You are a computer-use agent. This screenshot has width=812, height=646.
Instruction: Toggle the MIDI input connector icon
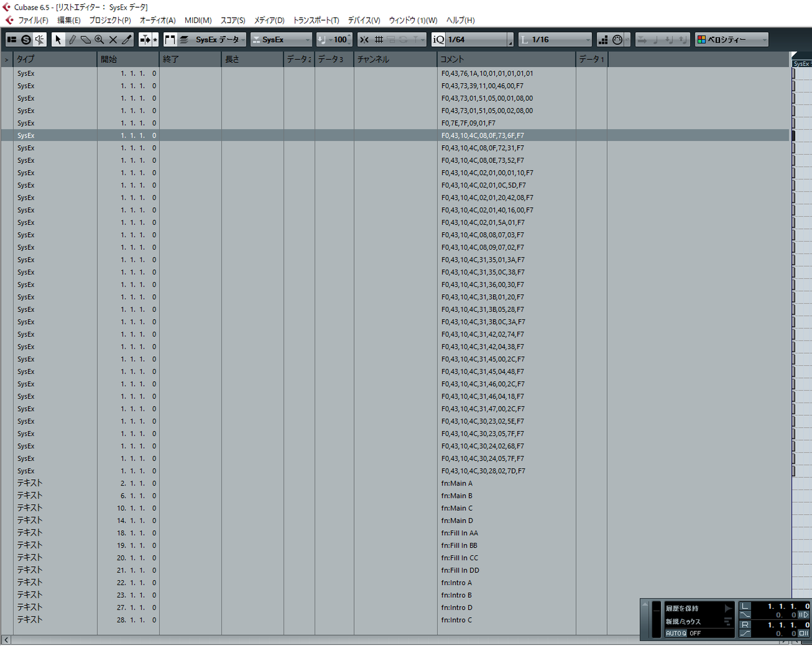coord(617,39)
